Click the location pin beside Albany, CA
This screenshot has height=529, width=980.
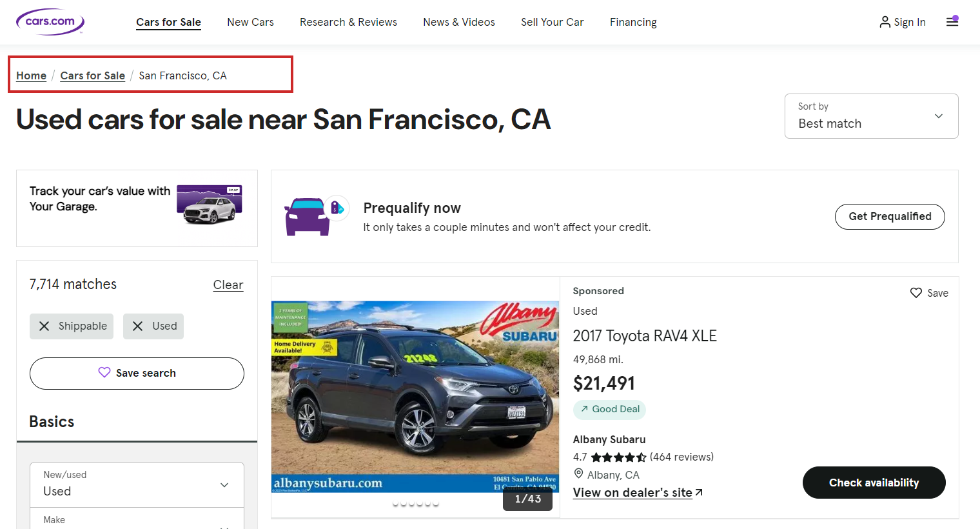pyautogui.click(x=578, y=474)
